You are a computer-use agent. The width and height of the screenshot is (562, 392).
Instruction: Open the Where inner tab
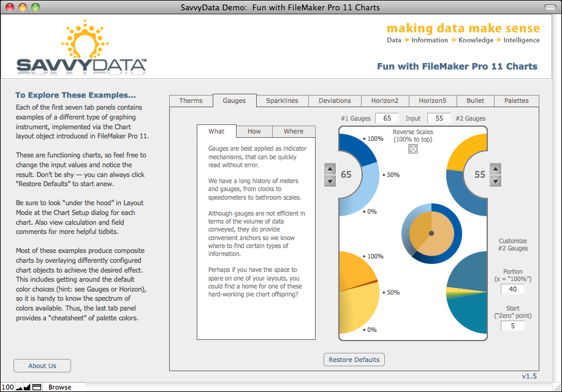coord(294,132)
